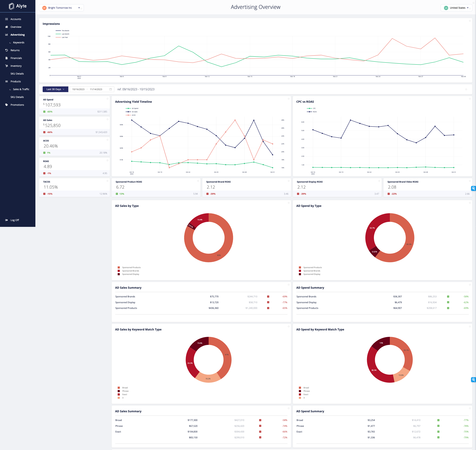The width and height of the screenshot is (476, 450).
Task: Click the Promotions tag icon
Action: click(7, 105)
